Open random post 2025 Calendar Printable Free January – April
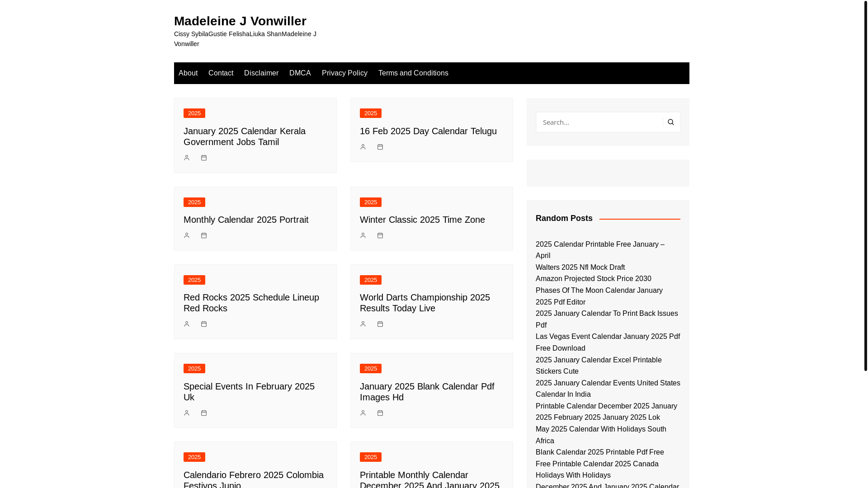The width and height of the screenshot is (868, 488). click(600, 250)
